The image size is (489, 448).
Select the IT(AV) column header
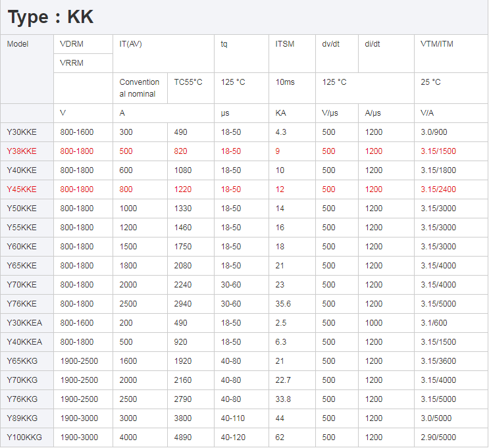coord(131,44)
